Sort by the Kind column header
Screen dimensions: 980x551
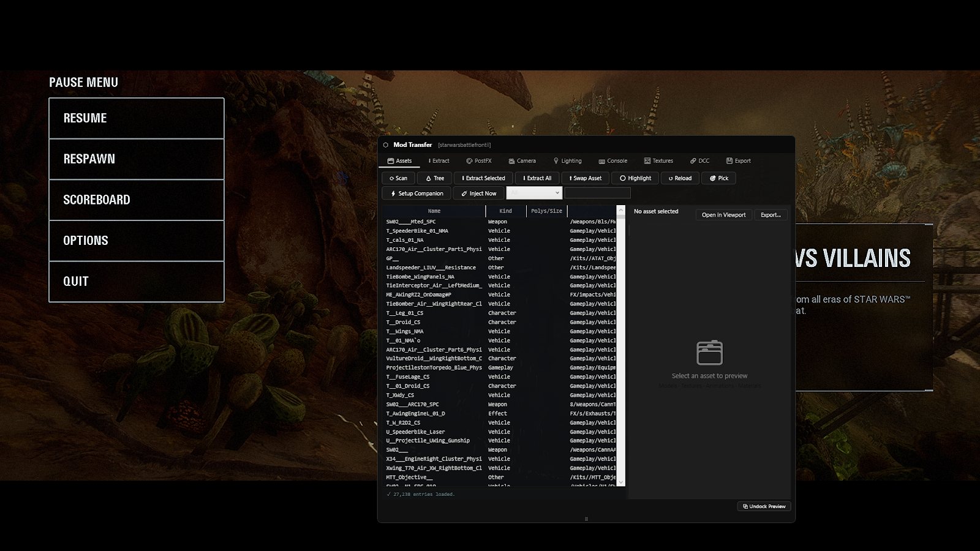(x=506, y=211)
